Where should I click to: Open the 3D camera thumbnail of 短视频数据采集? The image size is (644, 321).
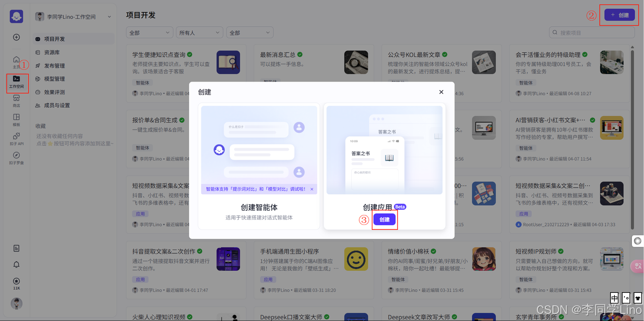point(612,194)
